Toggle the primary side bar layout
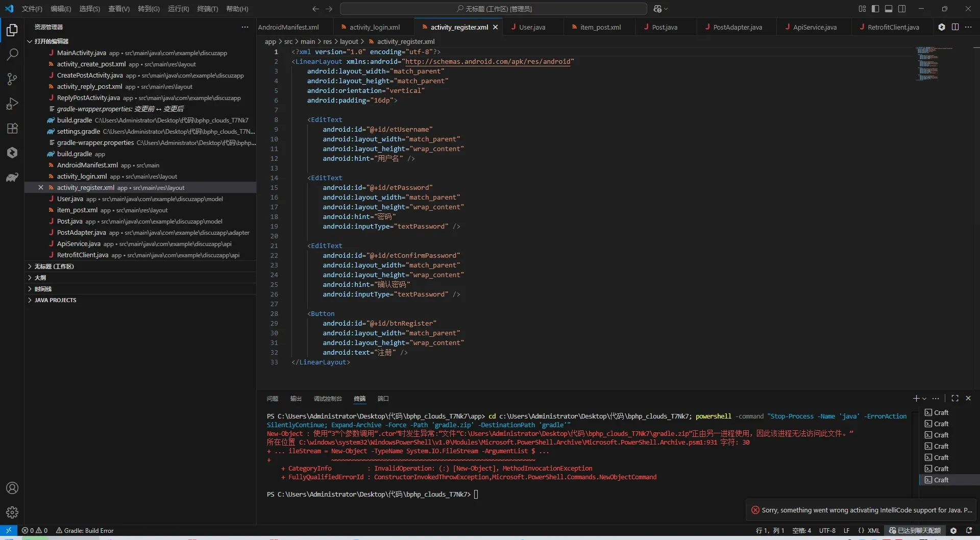Screen dimensions: 980x540 pyautogui.click(x=875, y=9)
